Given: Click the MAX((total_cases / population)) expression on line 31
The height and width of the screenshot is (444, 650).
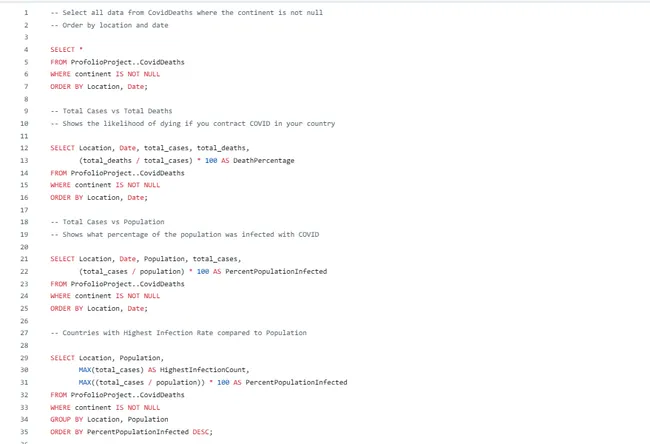Looking at the screenshot, I should (142, 382).
